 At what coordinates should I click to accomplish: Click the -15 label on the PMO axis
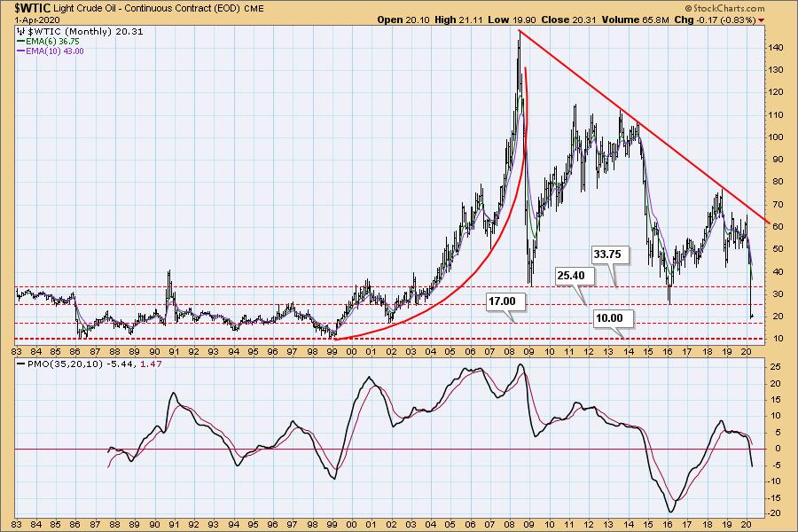pyautogui.click(x=774, y=497)
